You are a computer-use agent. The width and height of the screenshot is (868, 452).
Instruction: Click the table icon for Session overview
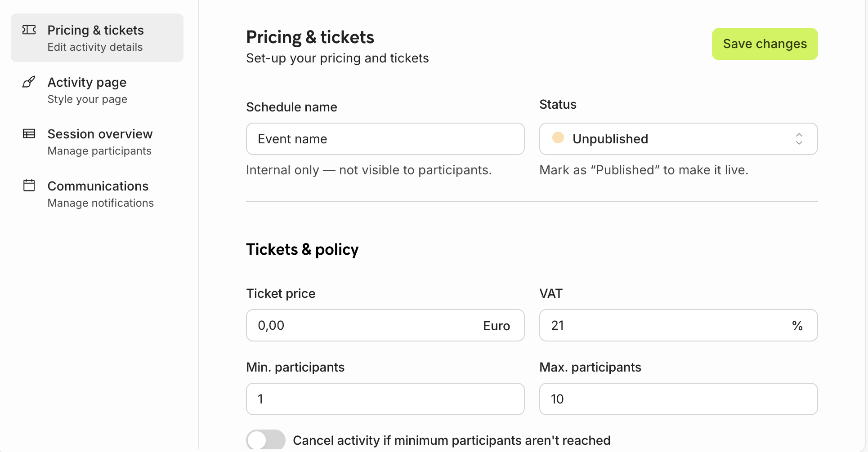pos(29,134)
